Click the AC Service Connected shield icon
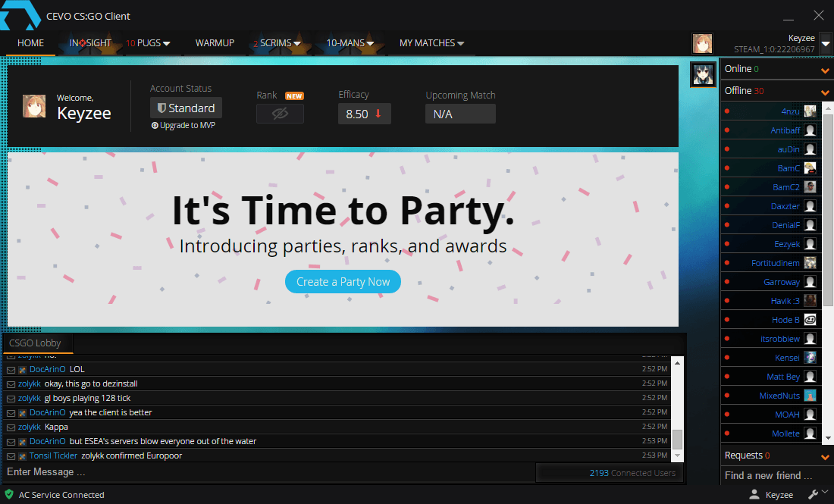Viewport: 834px width, 504px height. pos(9,494)
